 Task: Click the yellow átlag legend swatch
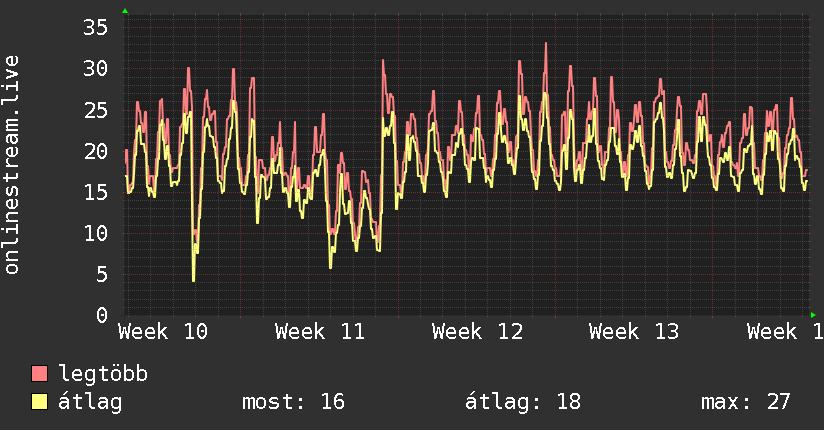pos(39,402)
